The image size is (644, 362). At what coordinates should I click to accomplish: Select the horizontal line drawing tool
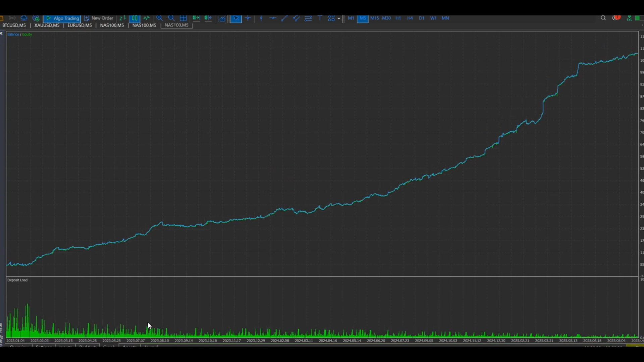click(273, 18)
